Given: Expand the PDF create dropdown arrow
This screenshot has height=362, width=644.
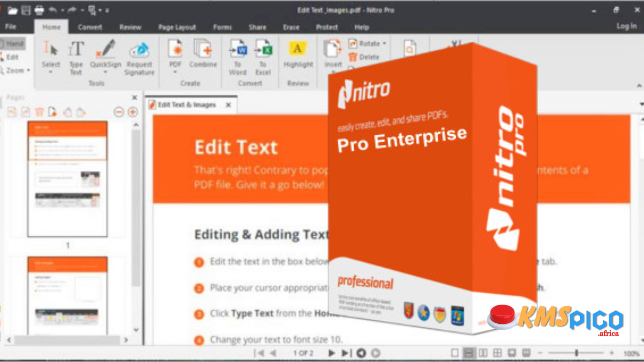Looking at the screenshot, I should [175, 72].
